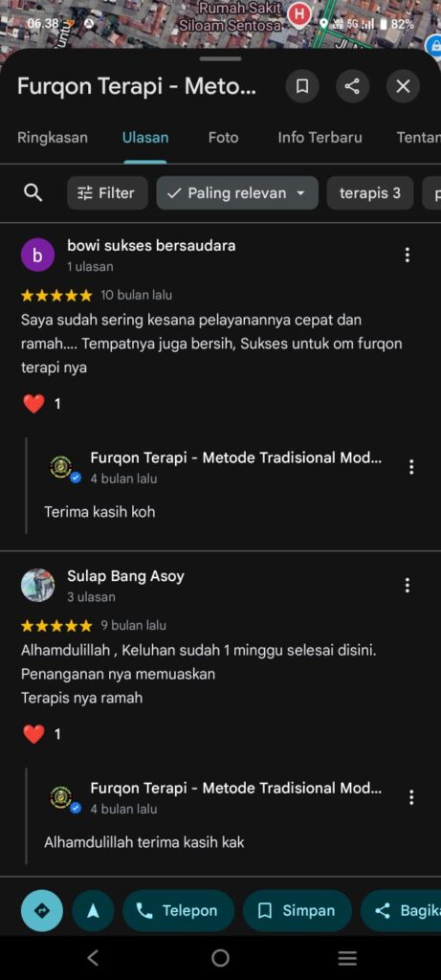This screenshot has width=441, height=980.
Task: Like the bowi sukses bersaudara review heart
Action: pos(33,404)
